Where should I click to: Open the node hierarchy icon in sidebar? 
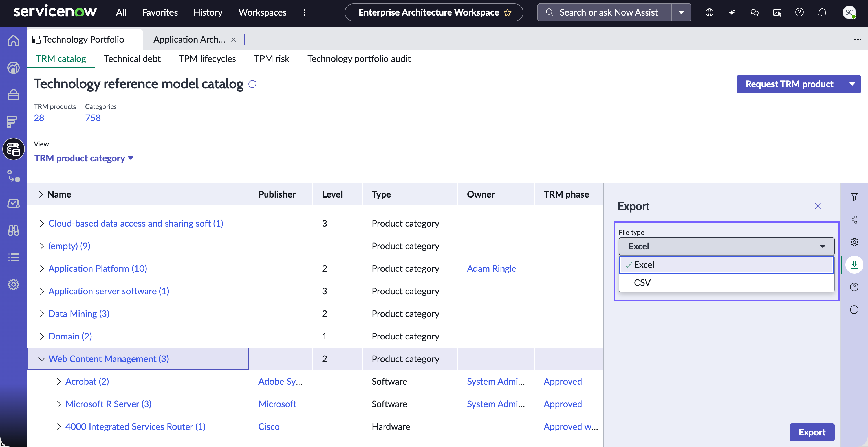coord(14,176)
